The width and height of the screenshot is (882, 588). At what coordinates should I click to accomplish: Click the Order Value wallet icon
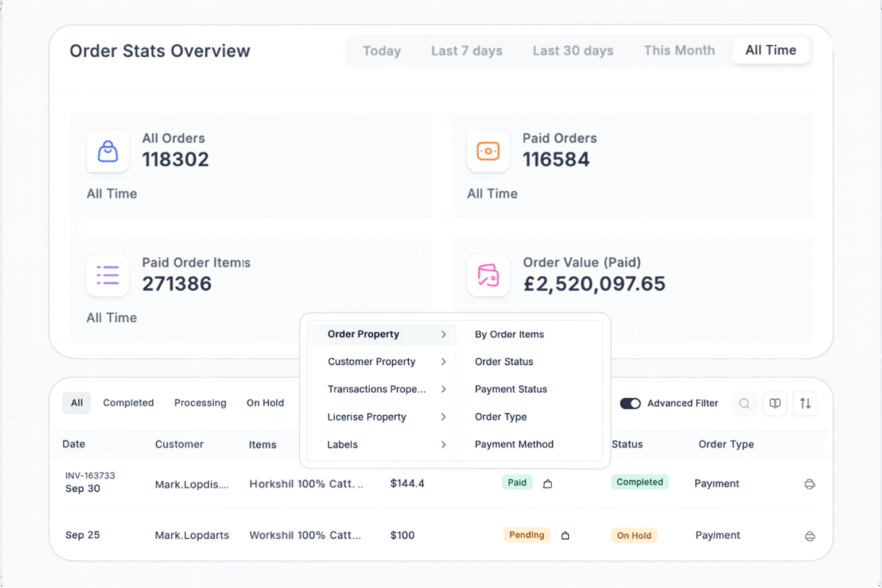pos(488,276)
